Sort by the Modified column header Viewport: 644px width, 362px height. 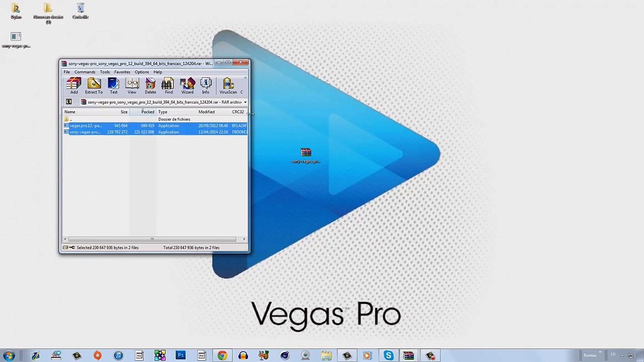coord(213,112)
